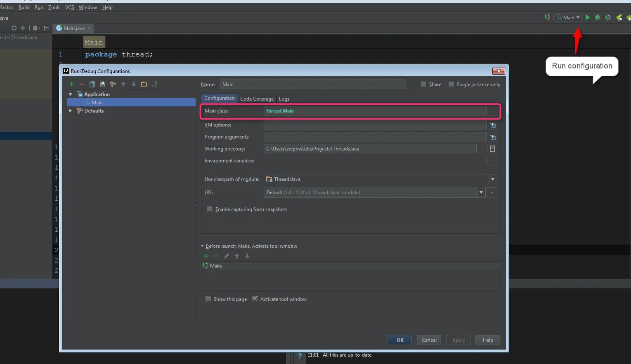
Task: Open Edit Defaults with the wrench icon in the dialog toolbar
Action: 113,84
